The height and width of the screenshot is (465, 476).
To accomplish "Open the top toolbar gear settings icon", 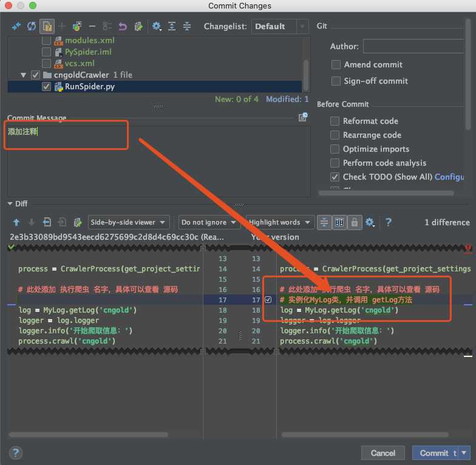I will click(x=157, y=27).
